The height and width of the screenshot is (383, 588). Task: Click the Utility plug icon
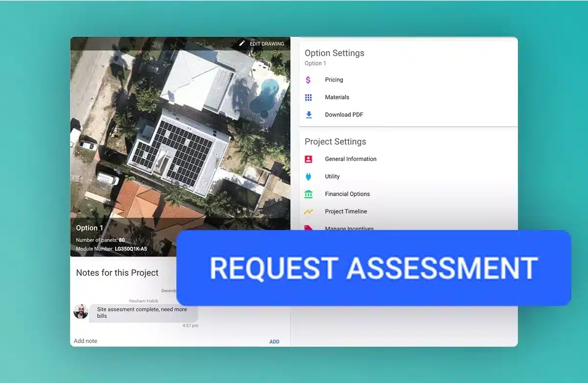(308, 177)
